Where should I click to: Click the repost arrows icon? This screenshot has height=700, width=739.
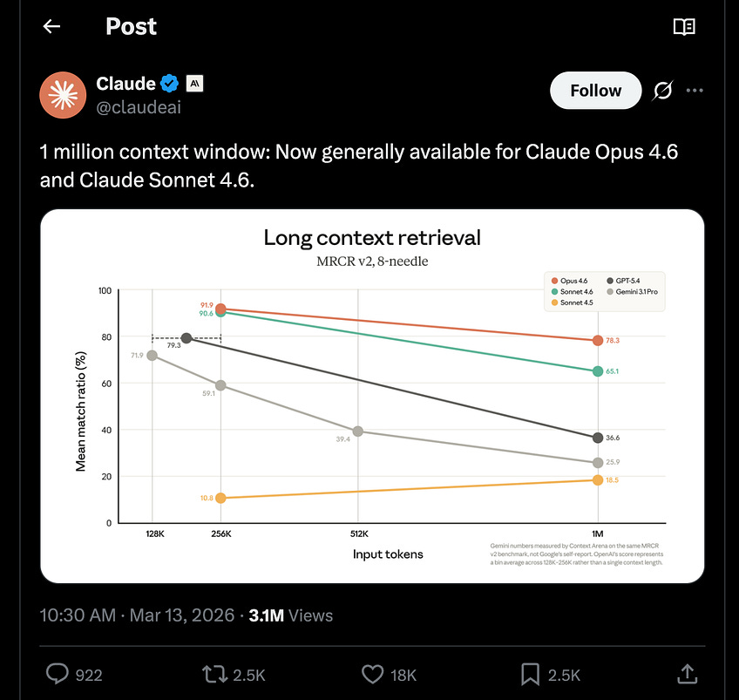[x=212, y=674]
